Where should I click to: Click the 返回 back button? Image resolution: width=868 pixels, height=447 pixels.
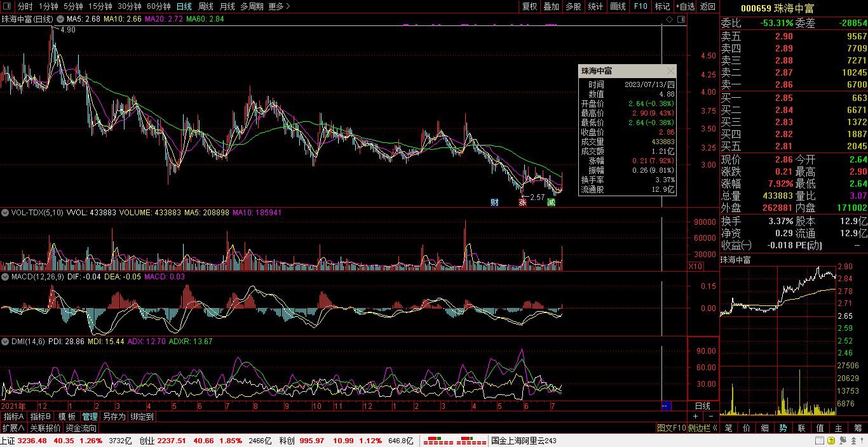click(x=707, y=6)
